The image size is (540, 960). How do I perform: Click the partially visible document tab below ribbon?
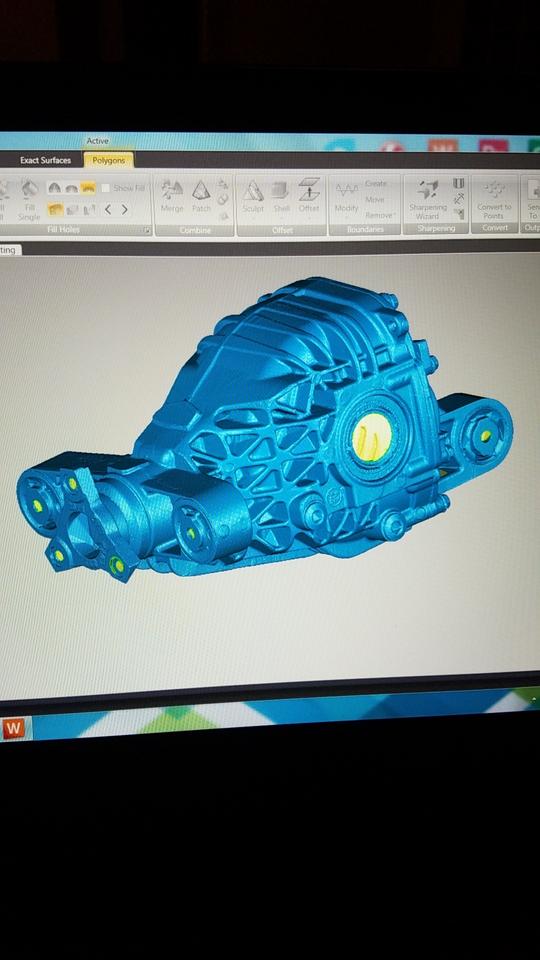point(9,250)
